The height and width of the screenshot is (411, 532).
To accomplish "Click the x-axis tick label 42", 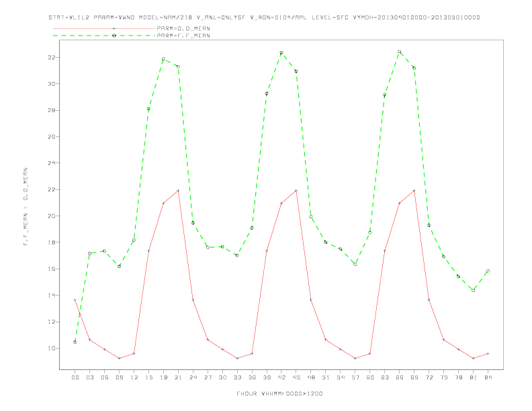I will pos(281,377).
